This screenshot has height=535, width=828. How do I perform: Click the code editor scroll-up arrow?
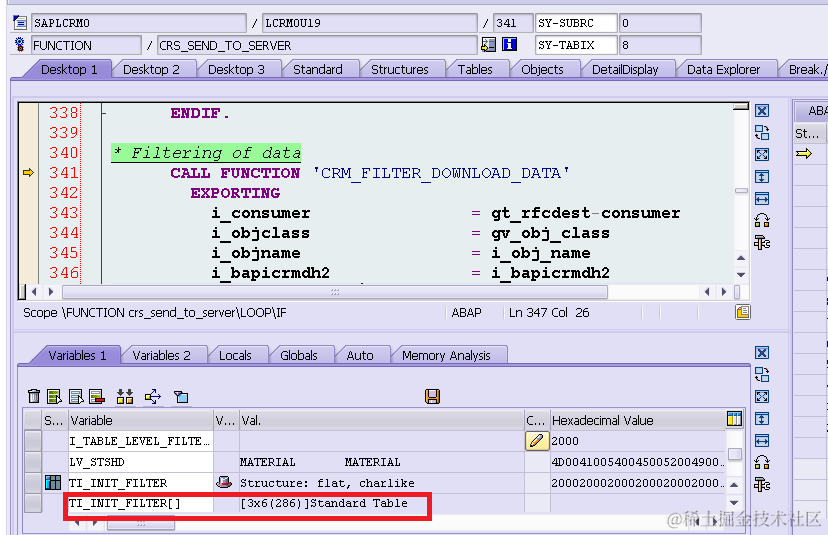click(x=741, y=258)
